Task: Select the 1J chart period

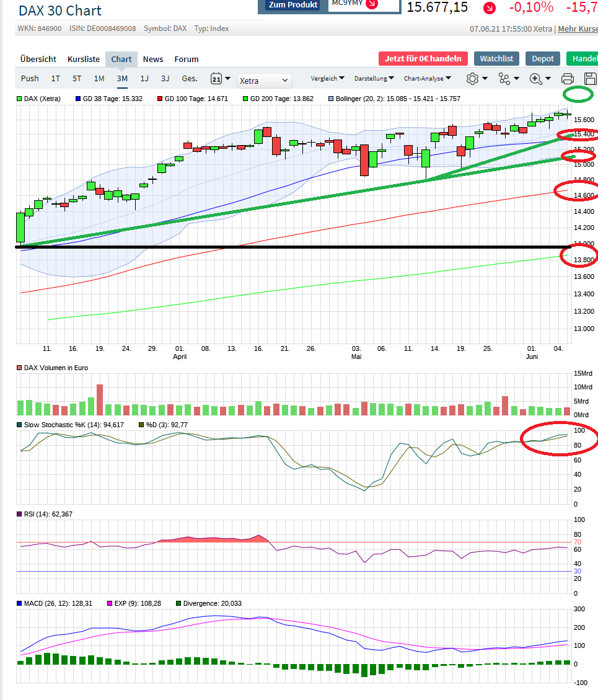Action: [144, 79]
